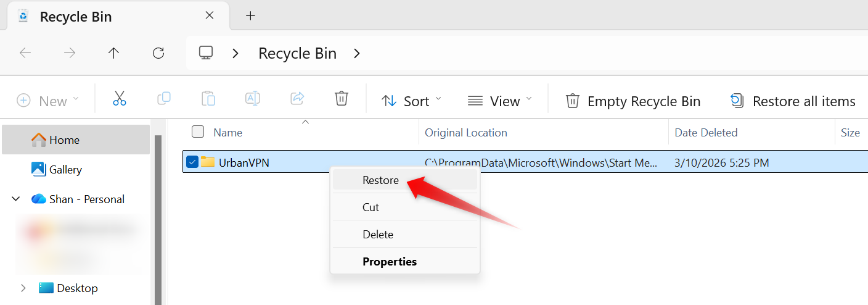Image resolution: width=868 pixels, height=305 pixels.
Task: Choose Cut from context menu
Action: (405, 207)
